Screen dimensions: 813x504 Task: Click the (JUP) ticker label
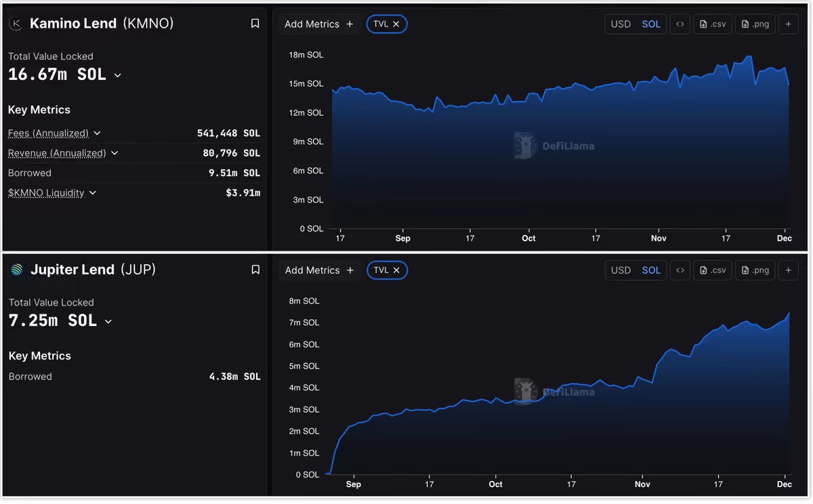(x=138, y=270)
